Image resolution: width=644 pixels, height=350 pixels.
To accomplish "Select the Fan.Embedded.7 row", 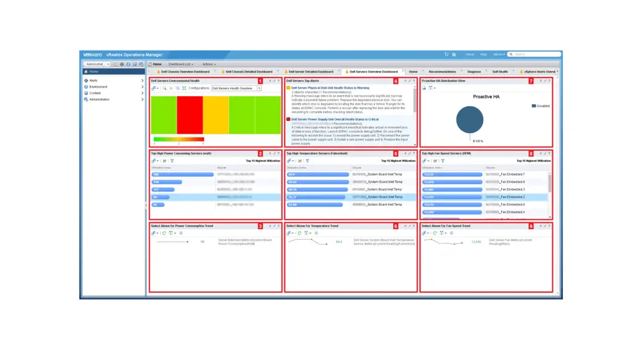I will point(484,174).
